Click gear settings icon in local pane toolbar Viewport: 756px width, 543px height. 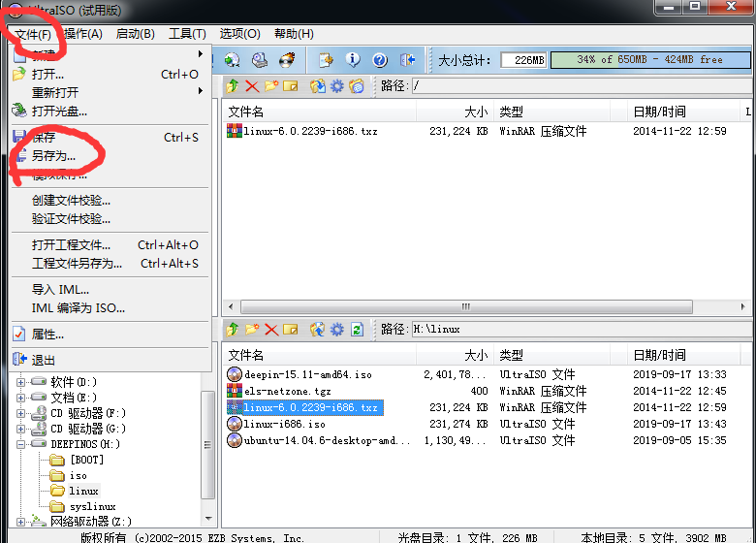[x=337, y=330]
